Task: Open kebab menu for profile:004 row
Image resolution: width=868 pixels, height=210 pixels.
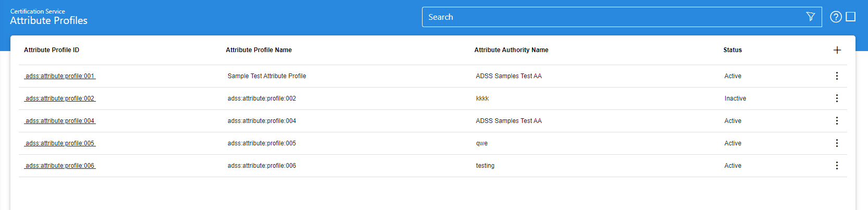Action: [837, 121]
